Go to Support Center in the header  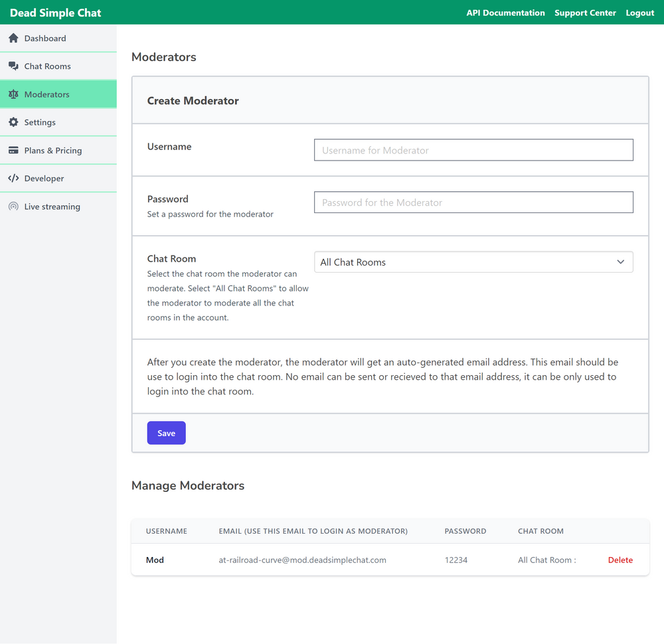585,12
